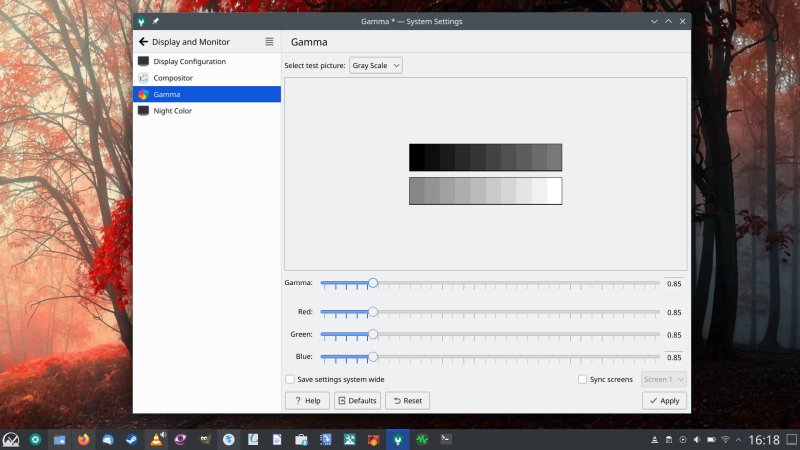Click the clock in the taskbar
Screen dimensions: 800x450
[764, 440]
